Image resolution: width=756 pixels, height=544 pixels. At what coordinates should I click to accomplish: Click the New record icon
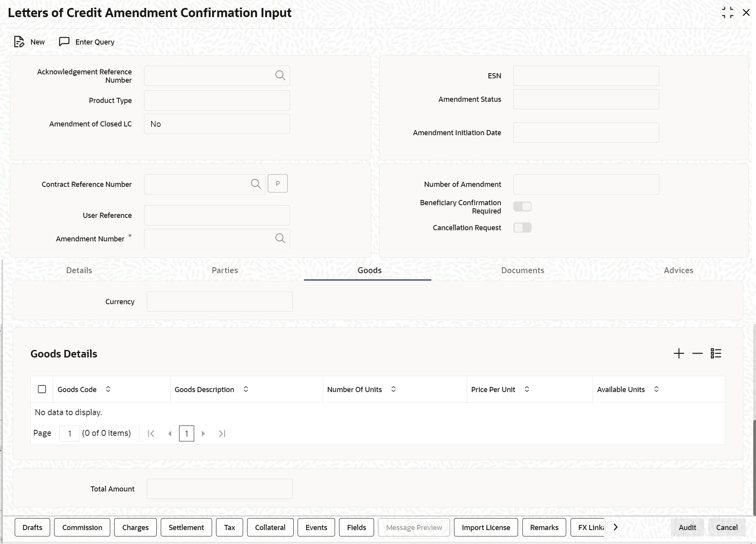pyautogui.click(x=19, y=42)
